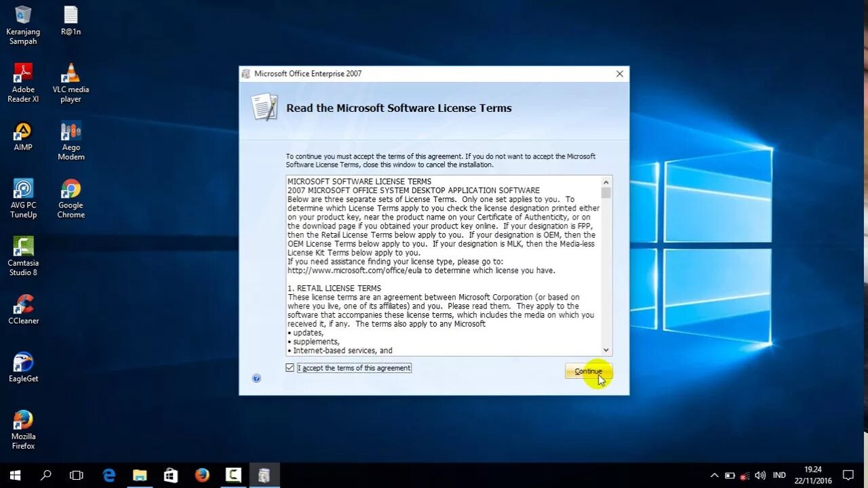The width and height of the screenshot is (868, 488).
Task: Launch Google Chrome from the desktop
Action: pyautogui.click(x=71, y=199)
